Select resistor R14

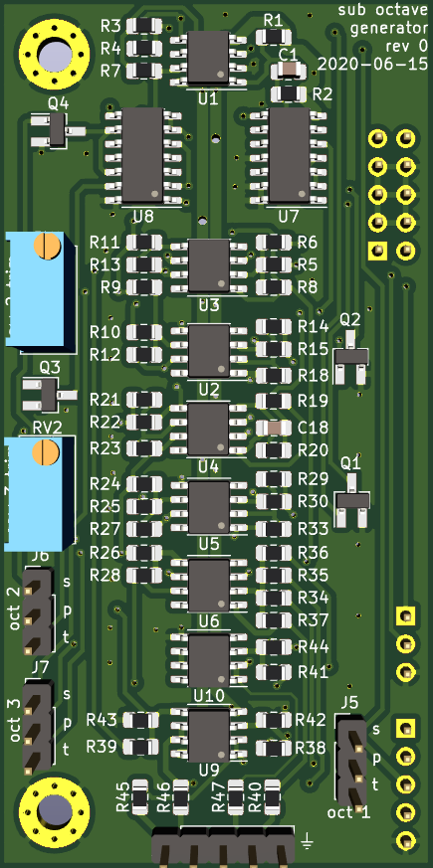coord(274,326)
